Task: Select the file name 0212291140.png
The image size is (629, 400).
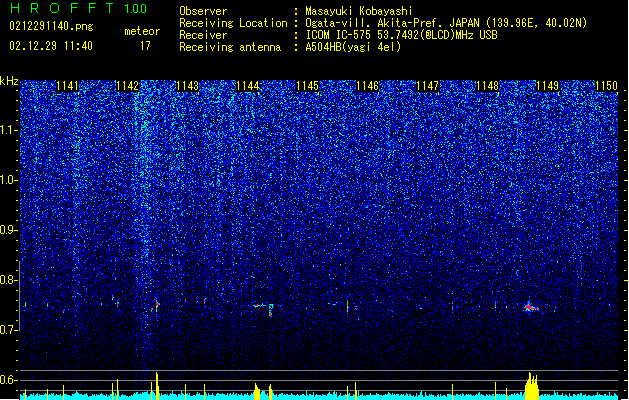Action: [51, 27]
